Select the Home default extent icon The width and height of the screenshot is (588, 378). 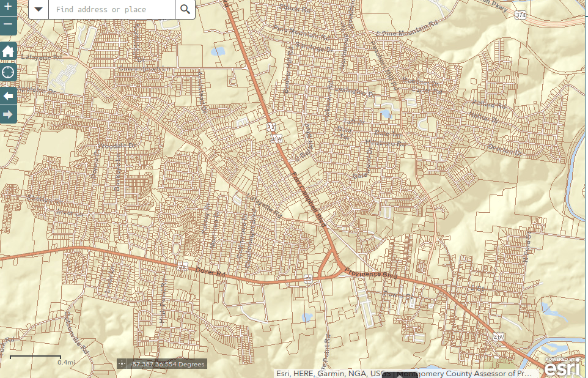pos(8,51)
